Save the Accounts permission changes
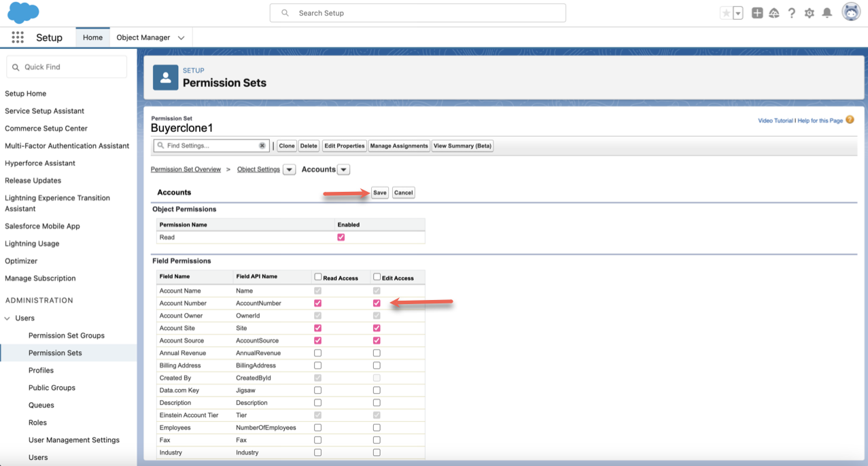 pyautogui.click(x=379, y=193)
